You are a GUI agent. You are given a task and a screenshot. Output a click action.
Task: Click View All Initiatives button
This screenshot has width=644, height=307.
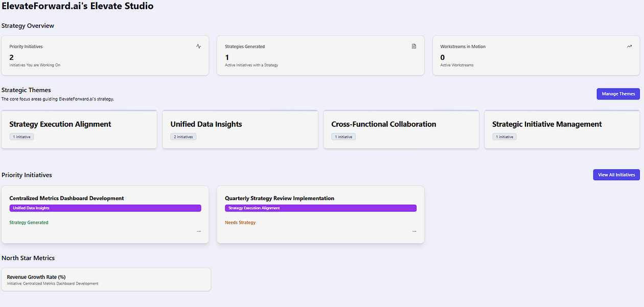pyautogui.click(x=616, y=174)
